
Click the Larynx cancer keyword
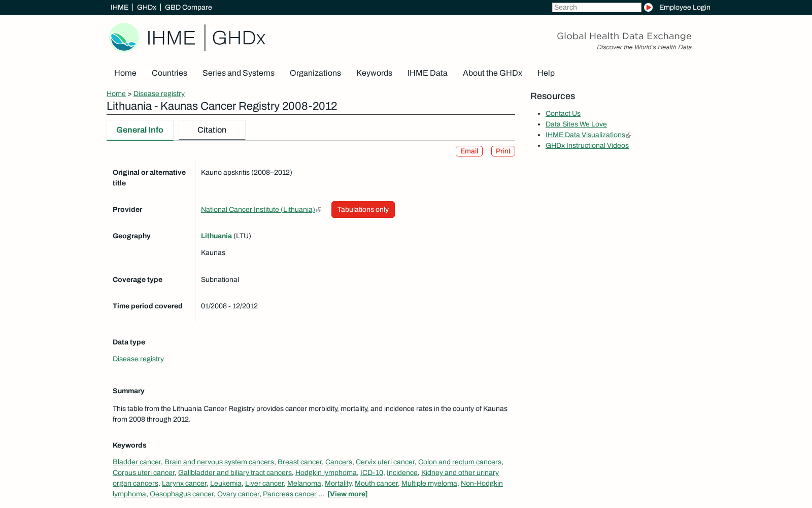[184, 483]
